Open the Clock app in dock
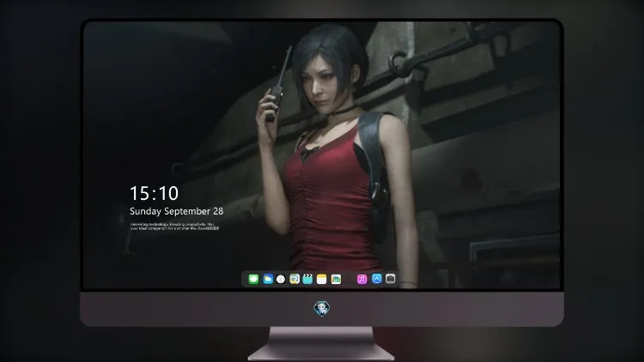This screenshot has width=644, height=362. [x=281, y=279]
